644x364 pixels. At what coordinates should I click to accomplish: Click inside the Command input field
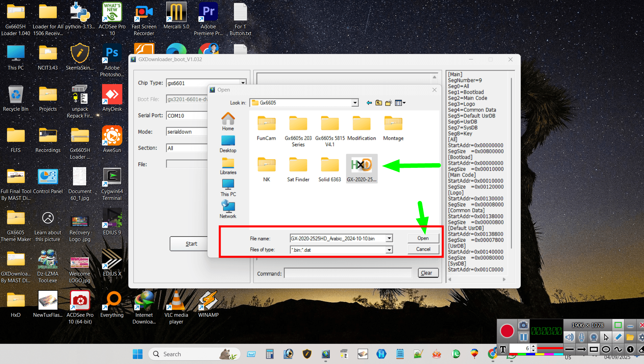coord(347,273)
